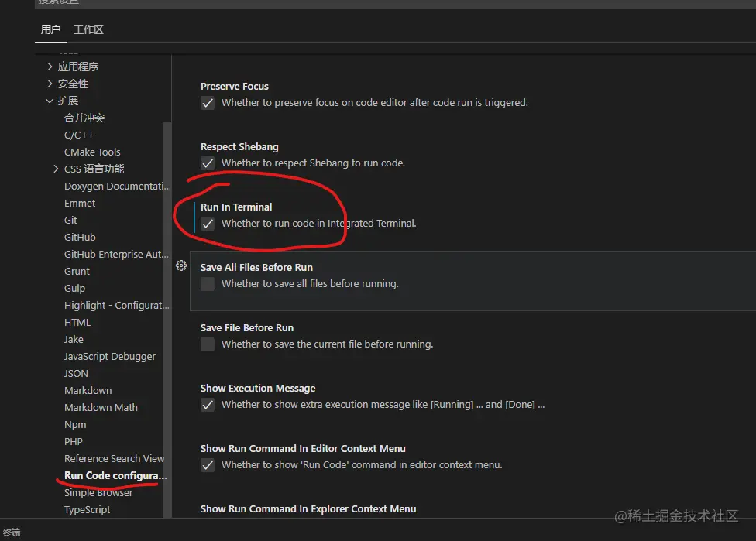Image resolution: width=756 pixels, height=541 pixels.
Task: Select C/C++ extension settings
Action: (x=79, y=135)
